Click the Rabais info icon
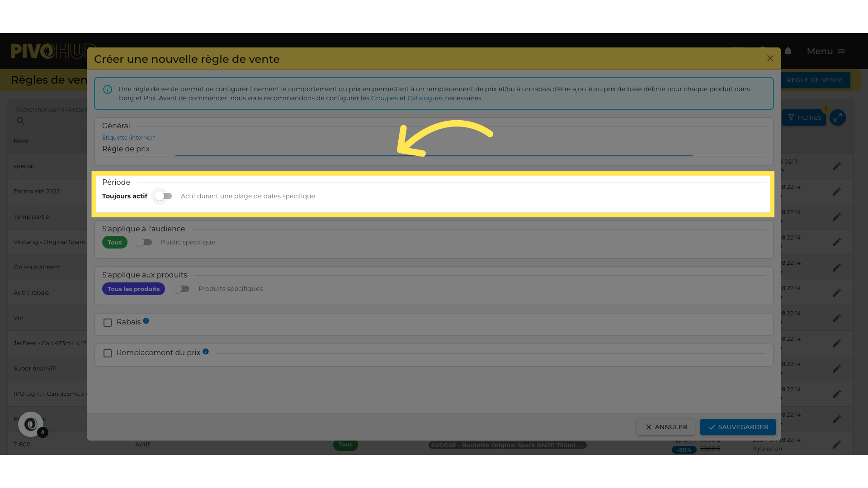868x488 pixels. (x=146, y=321)
